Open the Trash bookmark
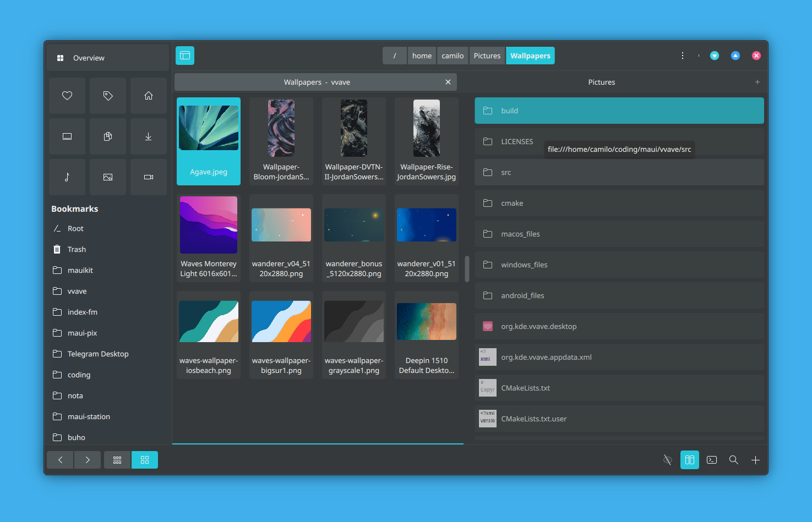812x522 pixels. (x=77, y=249)
